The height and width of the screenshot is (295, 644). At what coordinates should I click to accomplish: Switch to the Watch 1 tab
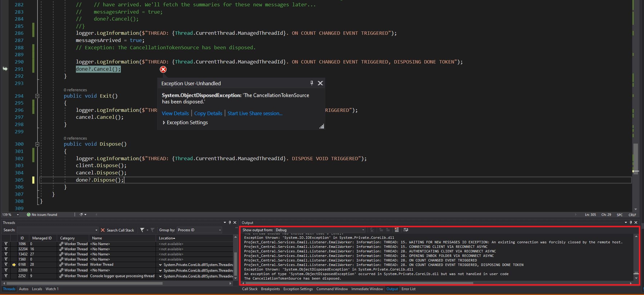52,289
